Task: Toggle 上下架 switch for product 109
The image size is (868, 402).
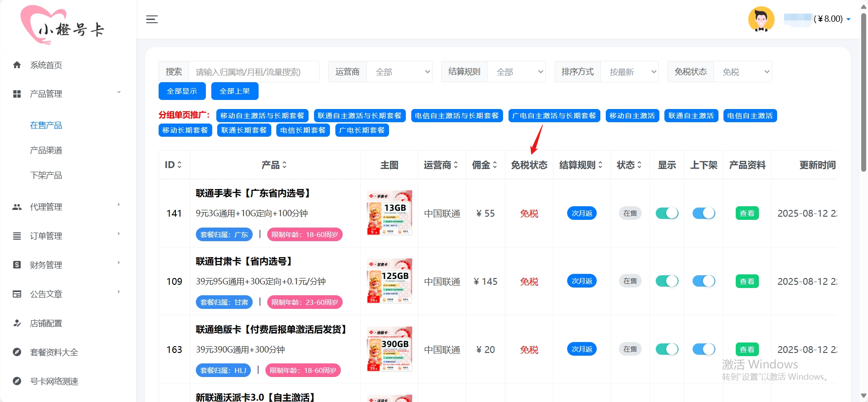Action: (703, 281)
